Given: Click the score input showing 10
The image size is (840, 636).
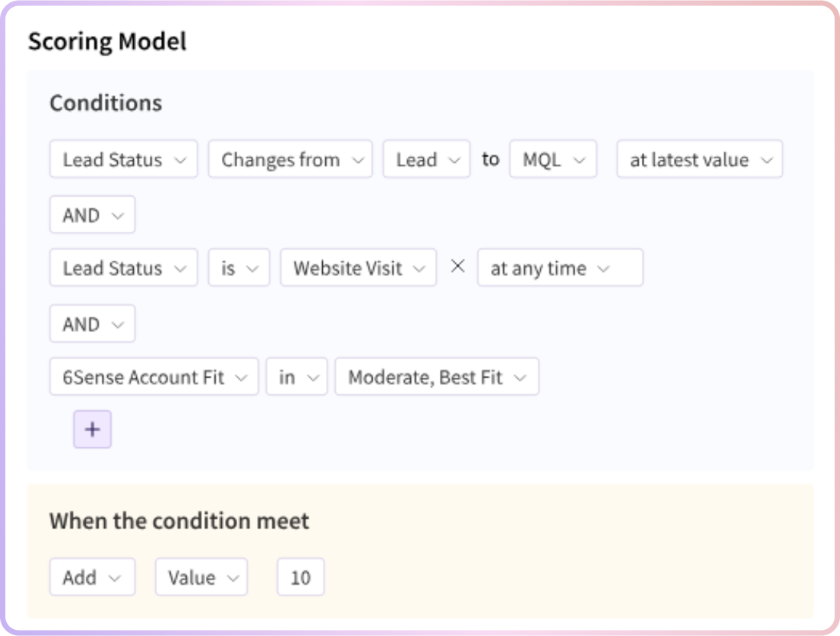Looking at the screenshot, I should [301, 577].
